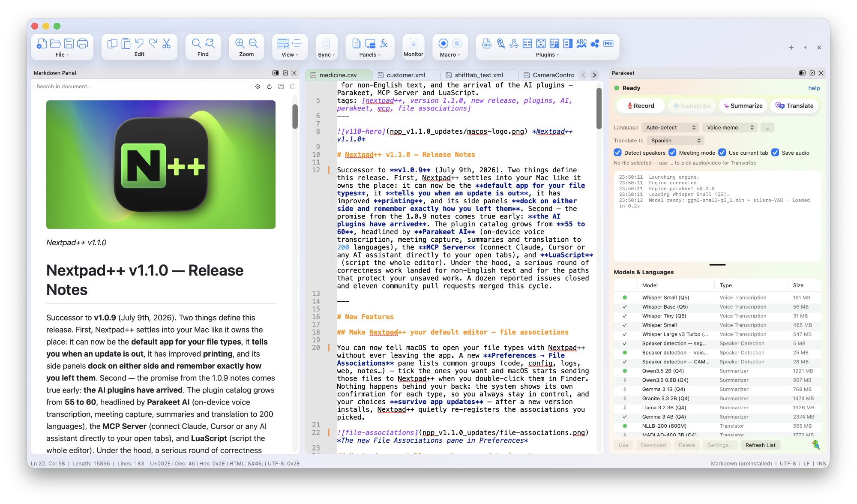The height and width of the screenshot is (504, 857).
Task: Show previous tabs with left arrow
Action: pyautogui.click(x=583, y=75)
